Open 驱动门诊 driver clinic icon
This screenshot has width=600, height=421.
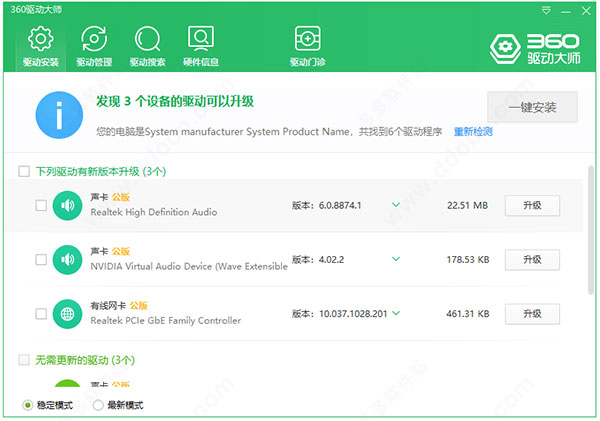click(x=307, y=46)
